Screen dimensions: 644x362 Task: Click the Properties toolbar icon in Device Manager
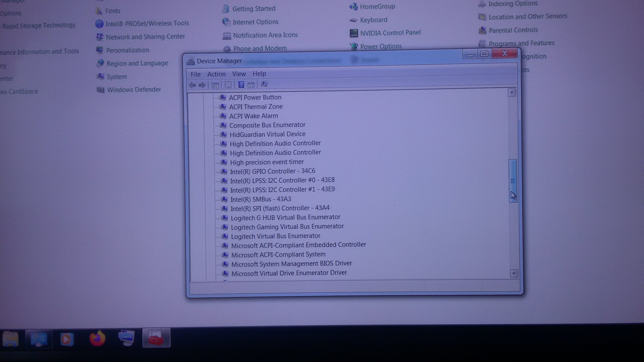click(228, 85)
